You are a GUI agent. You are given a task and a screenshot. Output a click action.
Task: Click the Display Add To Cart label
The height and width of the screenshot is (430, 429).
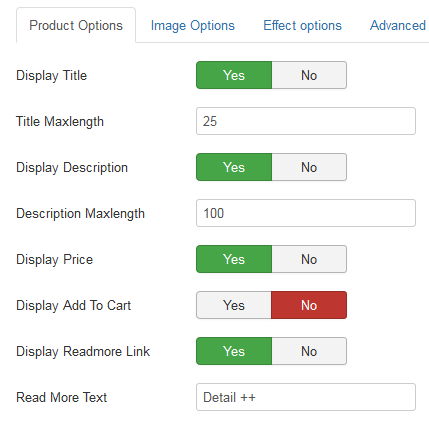pos(74,306)
